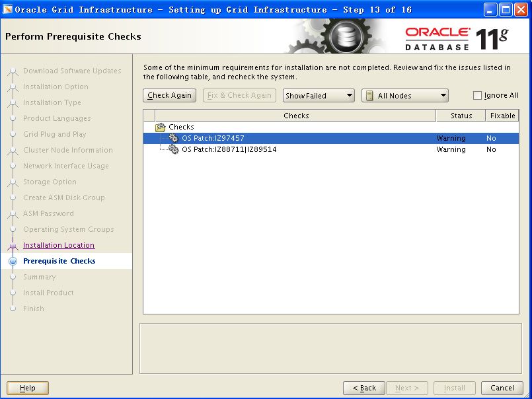532x399 pixels.
Task: Select the OS Patch:IZ97457 warning row
Action: click(213, 138)
